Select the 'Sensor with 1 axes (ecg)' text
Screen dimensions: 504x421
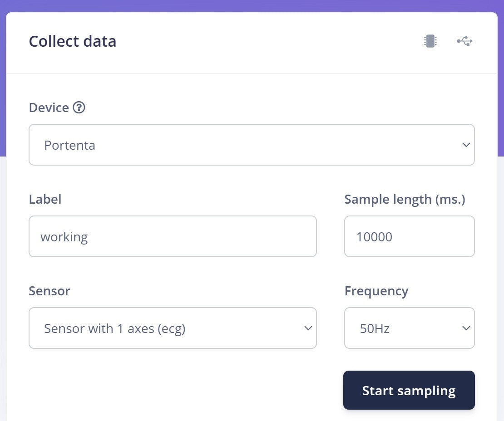click(114, 328)
